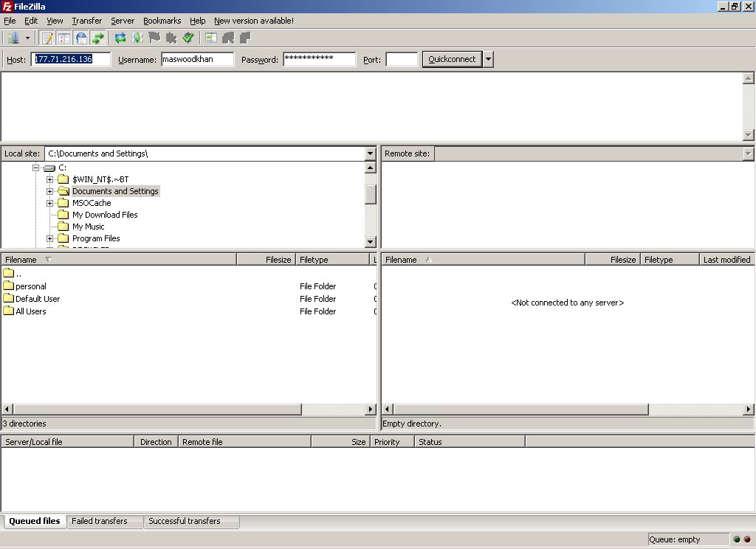Open the Site Manager icon
This screenshot has height=549, width=756.
click(x=13, y=38)
